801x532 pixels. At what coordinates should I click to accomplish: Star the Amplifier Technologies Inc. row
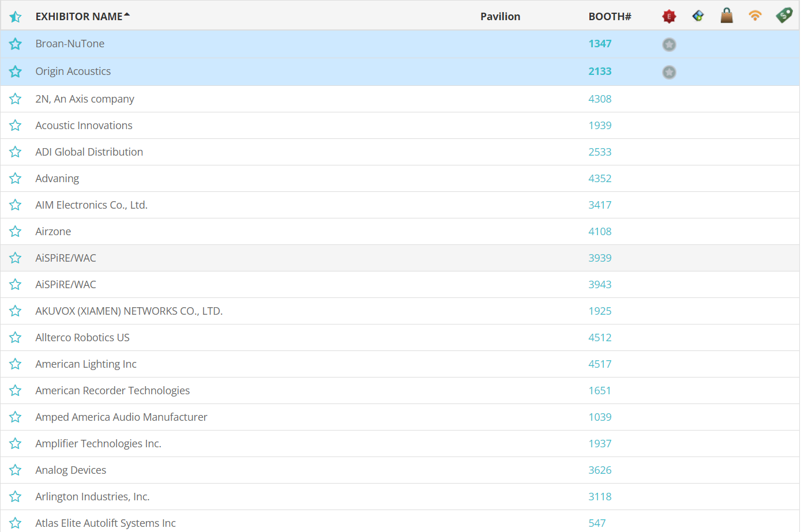(16, 444)
